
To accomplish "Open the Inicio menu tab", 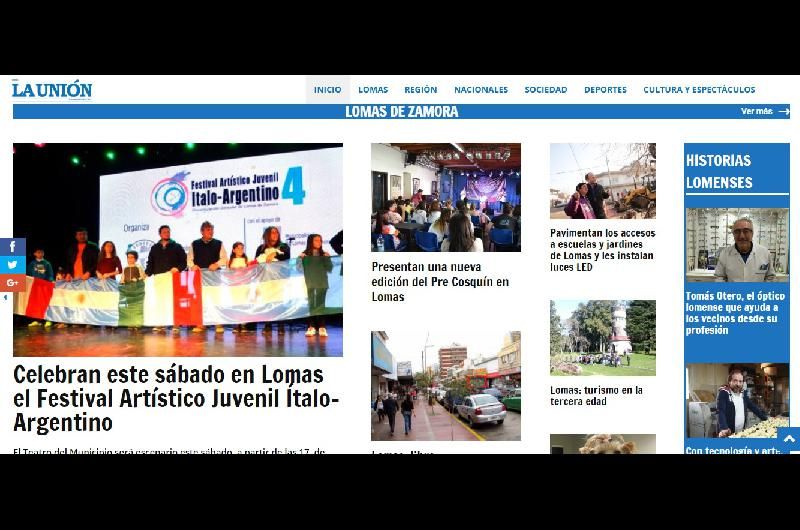I will coord(327,90).
